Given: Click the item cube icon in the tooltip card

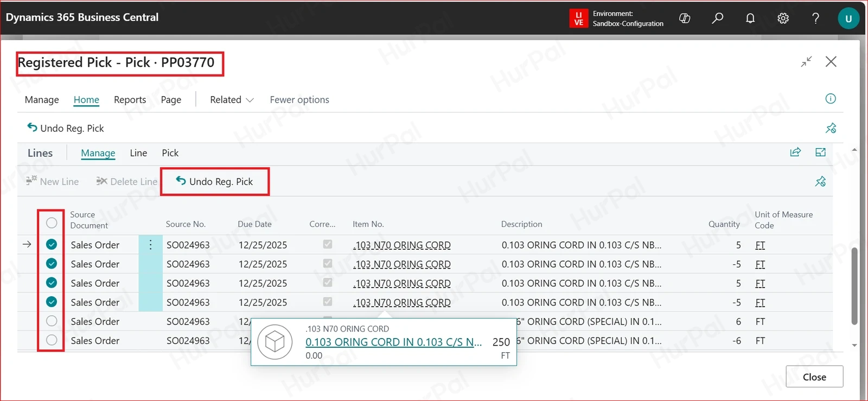Looking at the screenshot, I should click(x=275, y=342).
